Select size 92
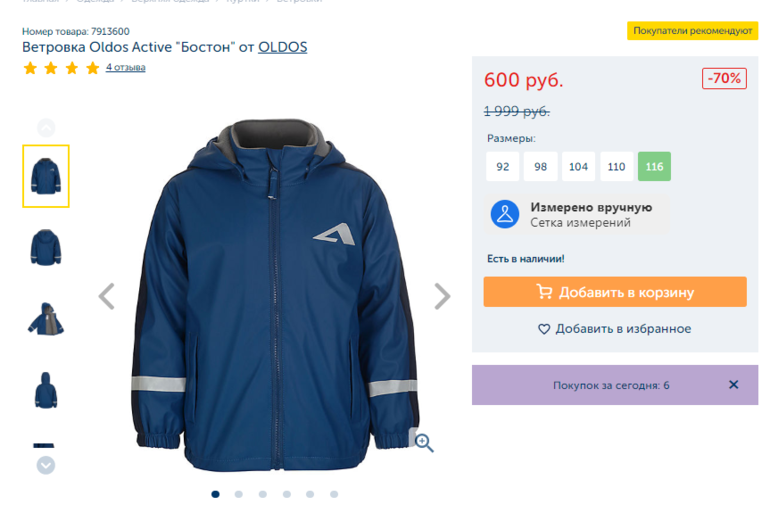The image size is (770, 513). coord(503,167)
